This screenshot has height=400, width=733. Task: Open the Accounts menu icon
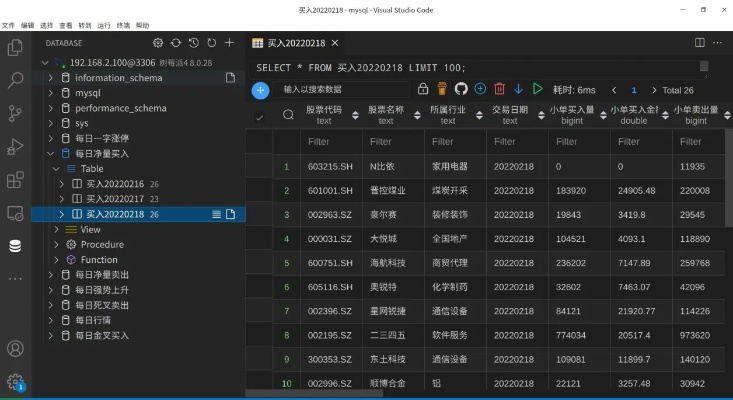(15, 349)
